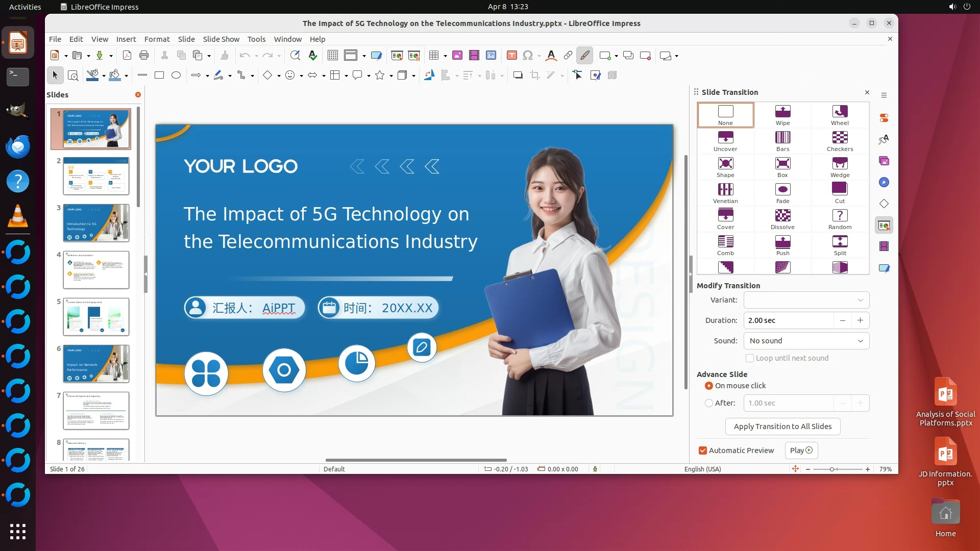
Task: Click the Insert Text Box icon
Action: click(512, 56)
